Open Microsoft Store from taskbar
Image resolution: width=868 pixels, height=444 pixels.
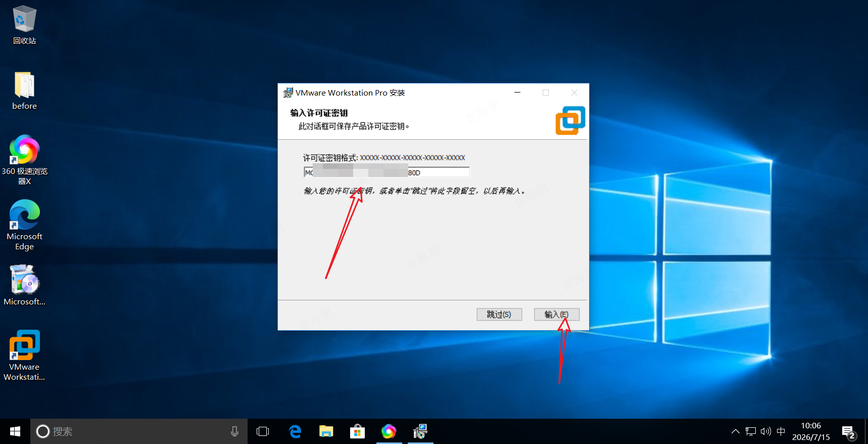tap(357, 431)
